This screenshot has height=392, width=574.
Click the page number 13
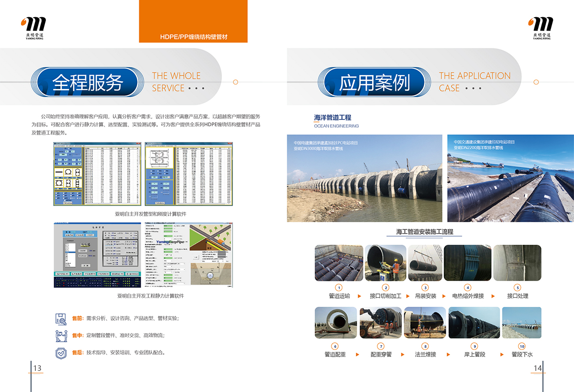pos(37,368)
